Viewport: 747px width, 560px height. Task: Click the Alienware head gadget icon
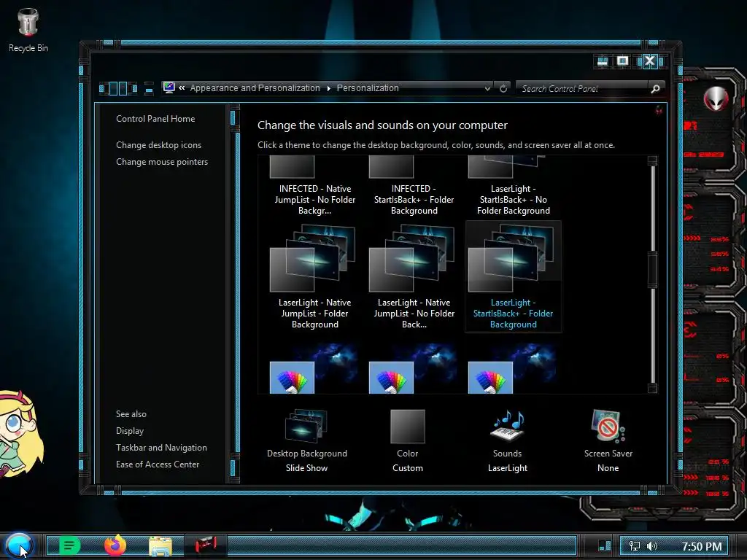[716, 98]
